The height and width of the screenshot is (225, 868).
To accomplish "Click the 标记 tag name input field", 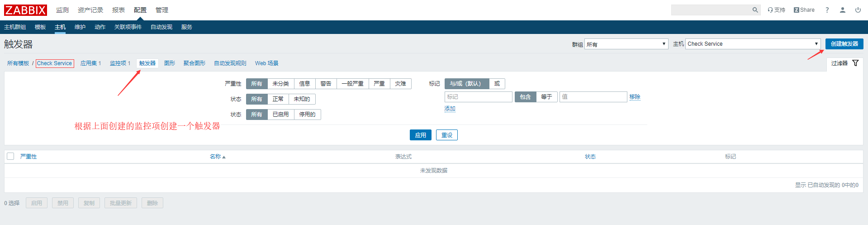I will (x=478, y=97).
